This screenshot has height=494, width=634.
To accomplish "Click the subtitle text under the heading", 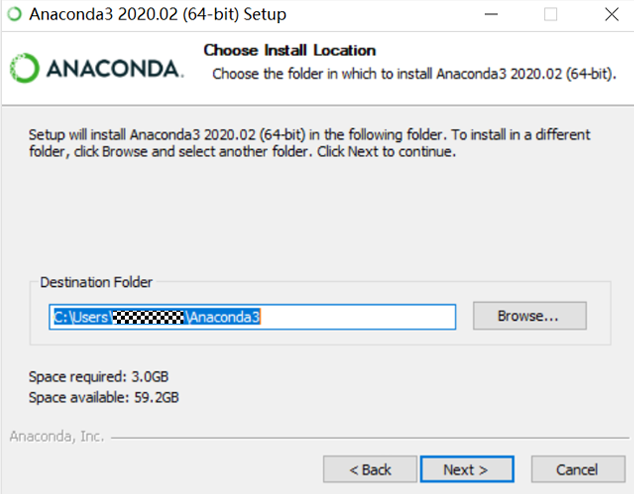I will pos(413,73).
